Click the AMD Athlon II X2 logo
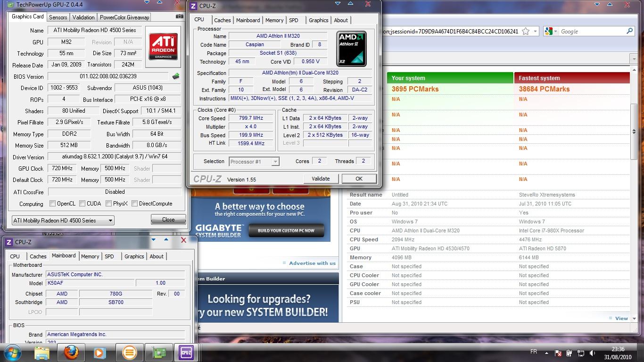The width and height of the screenshot is (644, 362). pyautogui.click(x=351, y=49)
